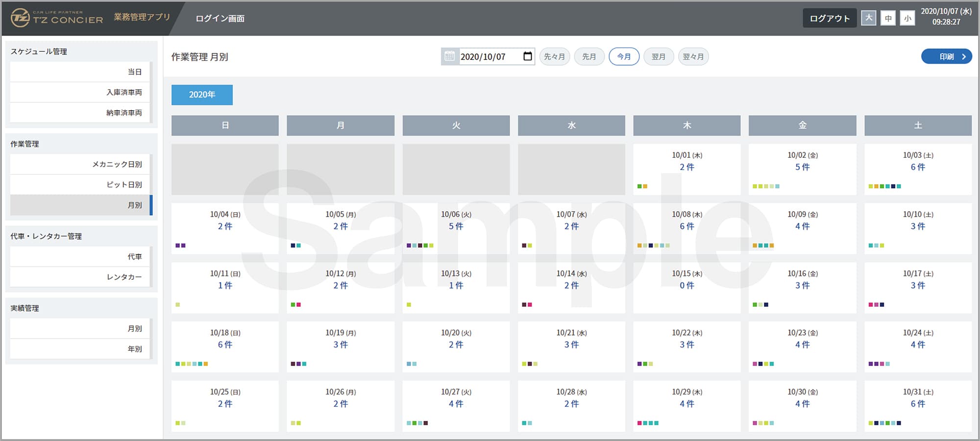Open ピット日別 in the sidebar

coord(81,185)
